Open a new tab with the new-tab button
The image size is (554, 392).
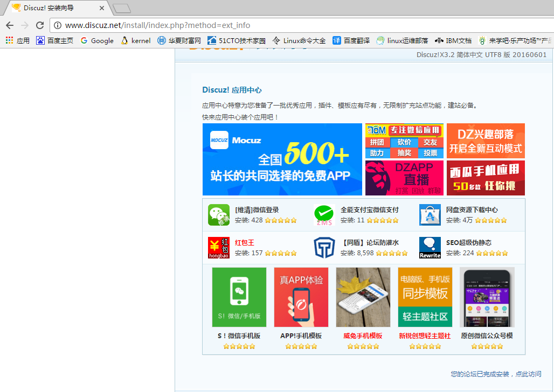coord(122,9)
